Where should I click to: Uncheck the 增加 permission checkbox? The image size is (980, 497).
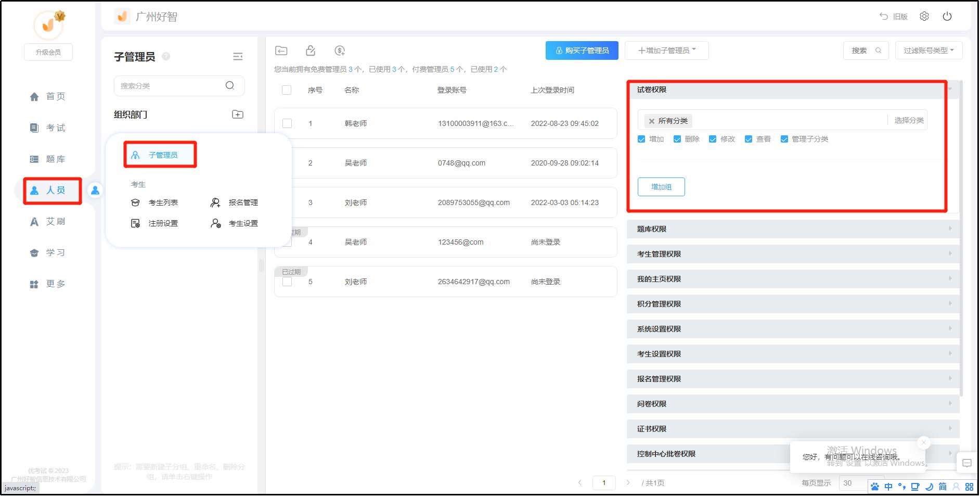point(641,139)
